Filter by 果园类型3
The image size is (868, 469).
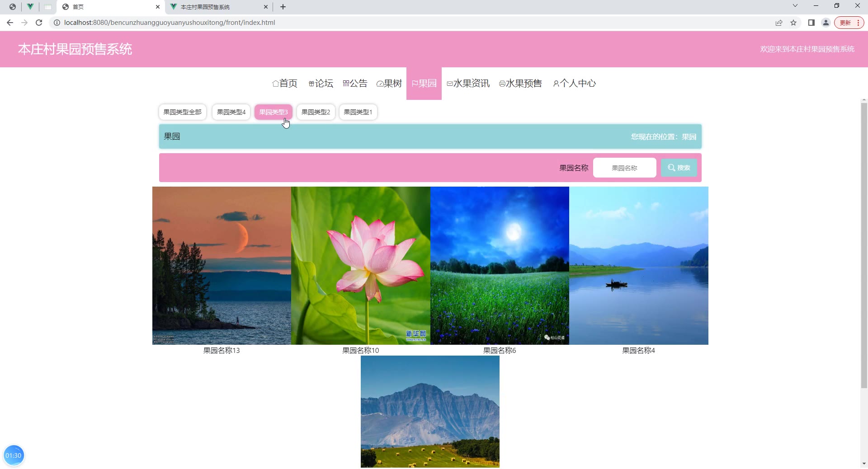[274, 112]
